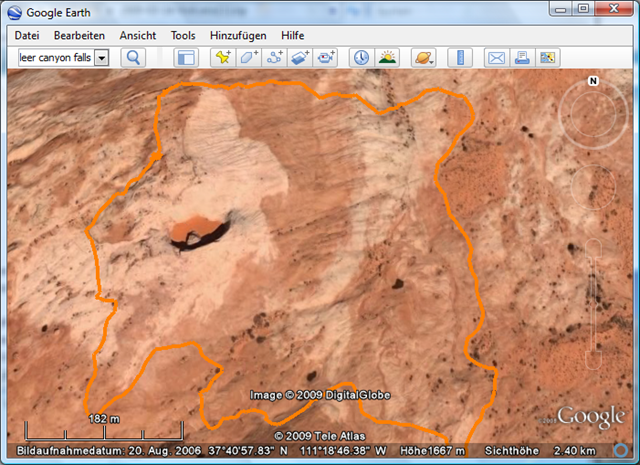The width and height of the screenshot is (640, 465).
Task: Select the ruler measurement tool
Action: (x=459, y=58)
